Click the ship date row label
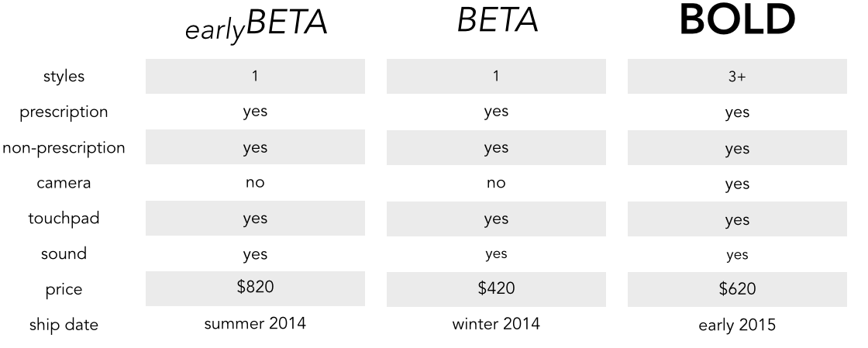This screenshot has height=348, width=868. (64, 325)
